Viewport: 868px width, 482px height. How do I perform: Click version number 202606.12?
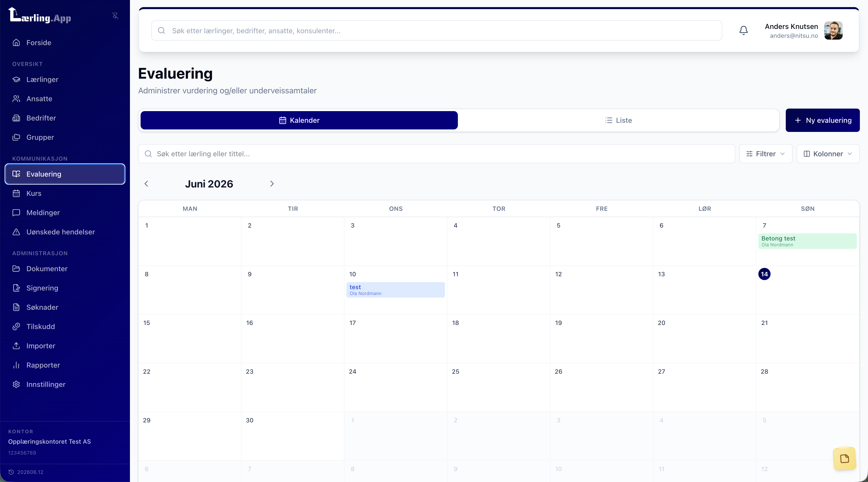[x=30, y=472]
